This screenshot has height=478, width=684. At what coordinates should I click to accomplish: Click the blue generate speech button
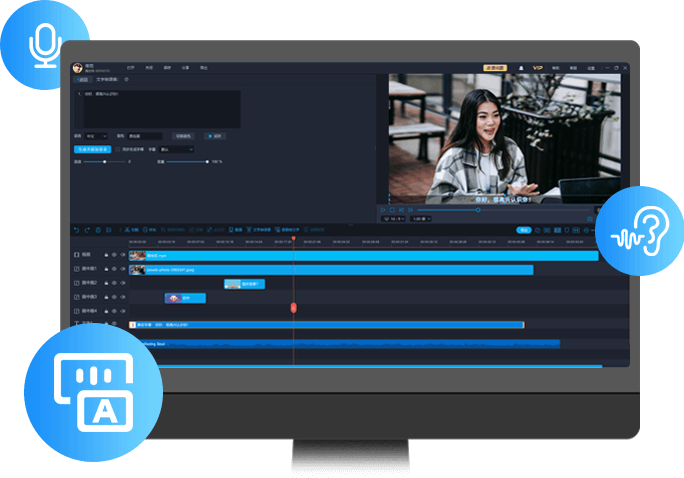coord(91,149)
